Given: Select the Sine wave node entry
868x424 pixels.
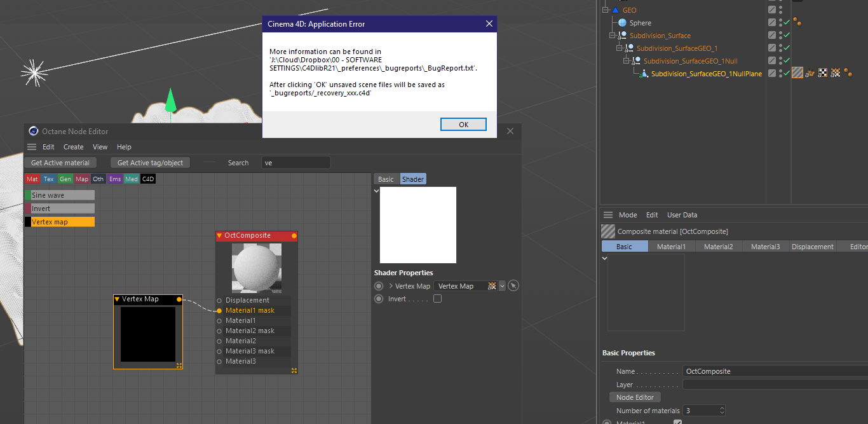Looking at the screenshot, I should pos(60,195).
